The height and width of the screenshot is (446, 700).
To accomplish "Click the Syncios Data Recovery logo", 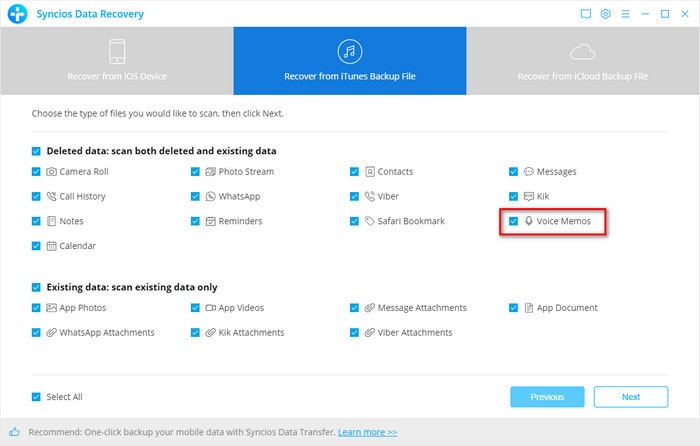I will tap(17, 13).
